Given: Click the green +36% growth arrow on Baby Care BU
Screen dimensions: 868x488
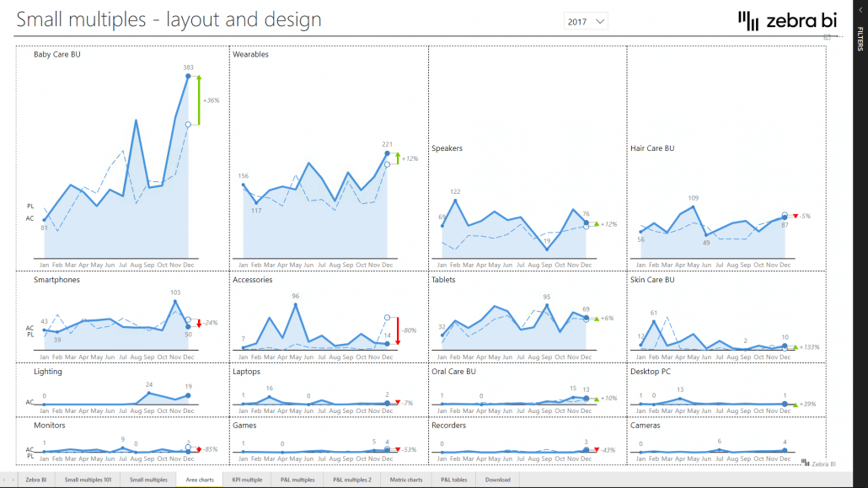Looking at the screenshot, I should tap(198, 99).
